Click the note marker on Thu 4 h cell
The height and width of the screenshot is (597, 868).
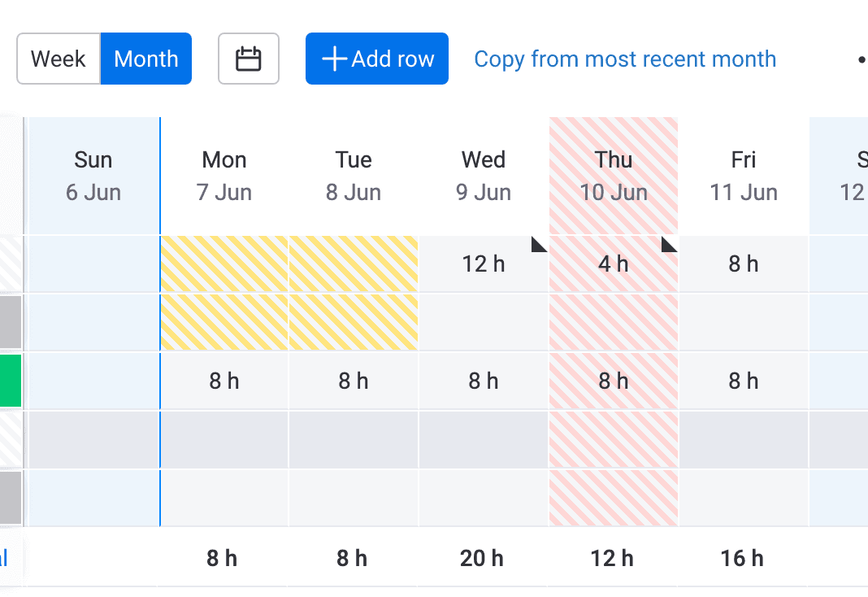click(669, 244)
